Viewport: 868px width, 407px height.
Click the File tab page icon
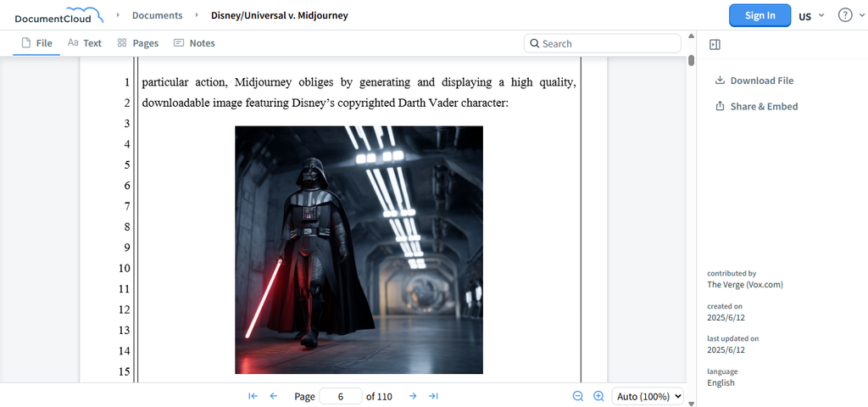(x=25, y=43)
